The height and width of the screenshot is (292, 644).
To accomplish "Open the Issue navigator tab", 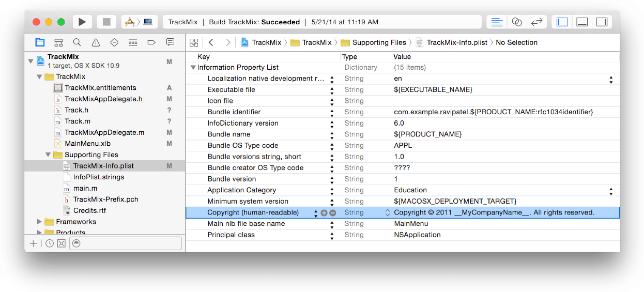I will pyautogui.click(x=96, y=42).
